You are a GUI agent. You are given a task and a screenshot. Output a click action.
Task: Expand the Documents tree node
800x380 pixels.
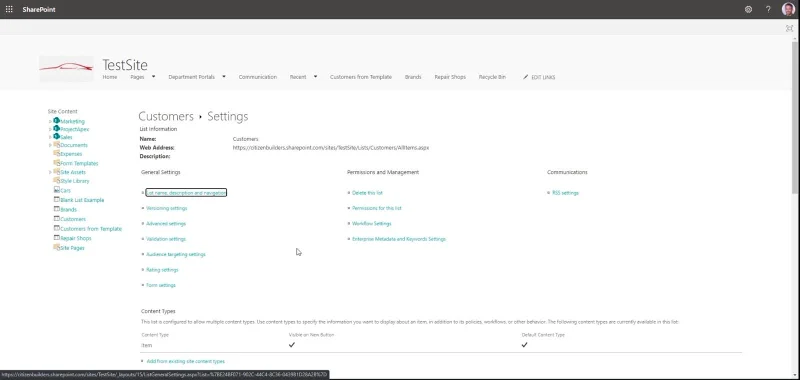click(x=50, y=145)
